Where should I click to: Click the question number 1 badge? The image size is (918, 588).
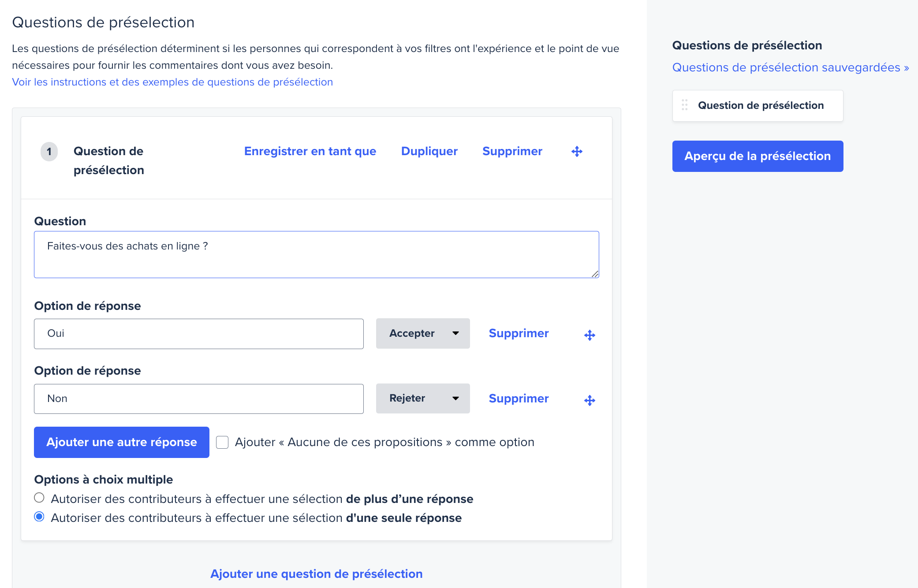(x=49, y=152)
